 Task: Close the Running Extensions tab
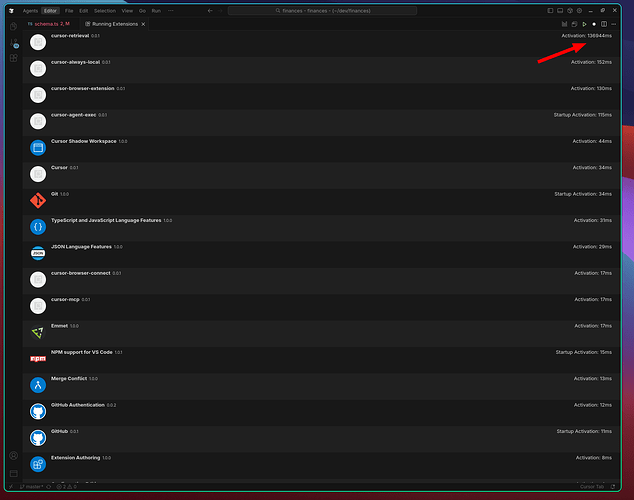[x=143, y=24]
